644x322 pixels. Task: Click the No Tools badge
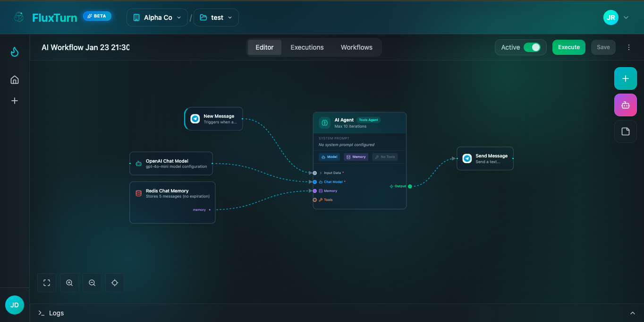(x=385, y=157)
